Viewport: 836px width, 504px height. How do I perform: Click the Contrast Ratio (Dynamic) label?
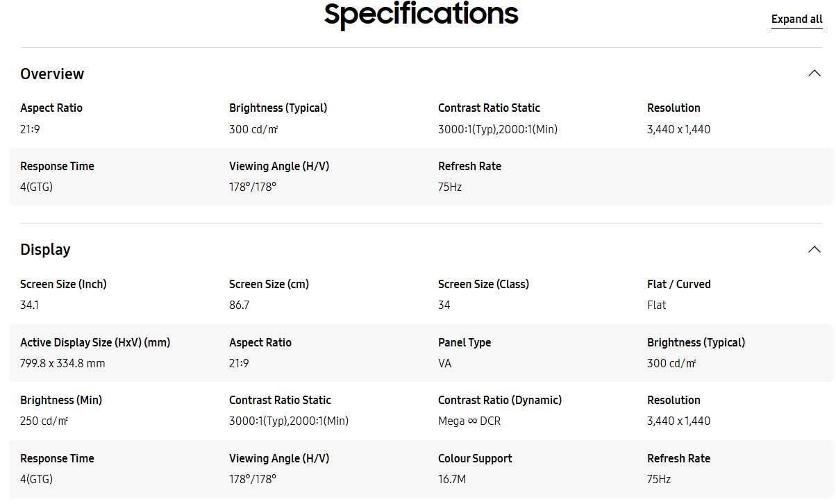coord(500,400)
